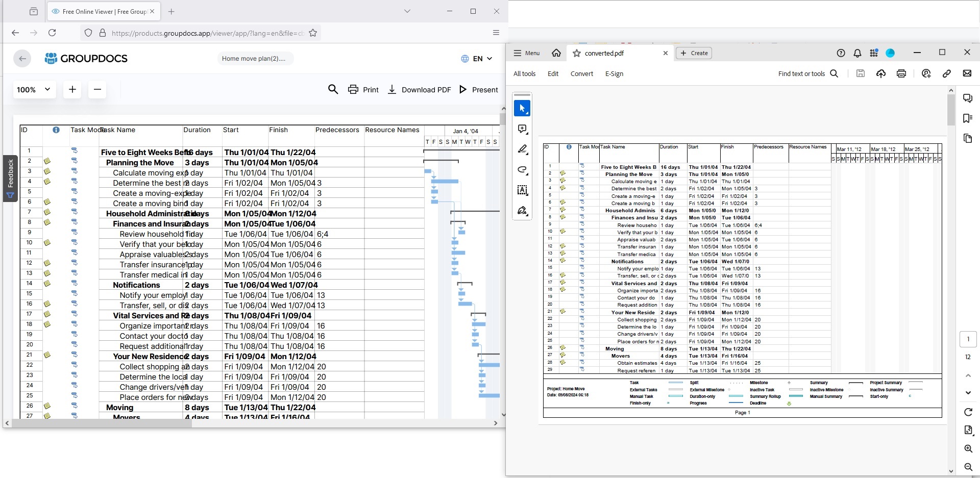
Task: Open the Firefox list all tabs chevron
Action: pos(407,11)
